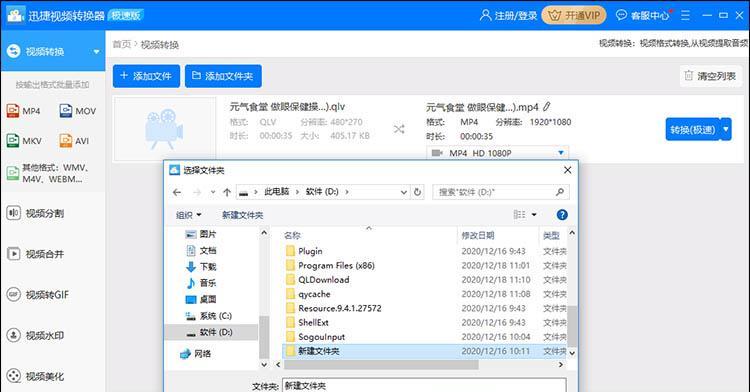Open view options dropdown arrow
750x392 pixels.
click(534, 215)
